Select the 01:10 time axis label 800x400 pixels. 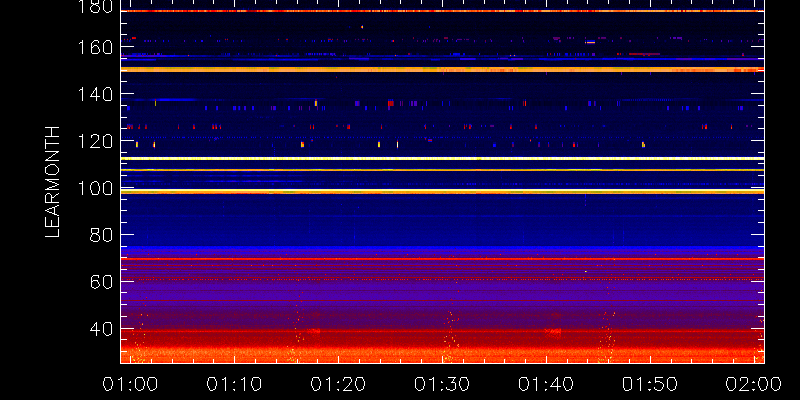click(234, 384)
